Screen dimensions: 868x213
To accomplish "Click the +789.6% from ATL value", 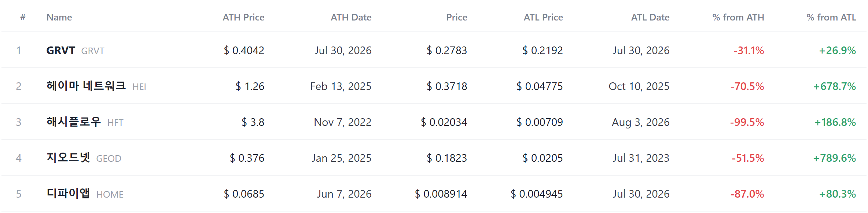I will point(834,158).
